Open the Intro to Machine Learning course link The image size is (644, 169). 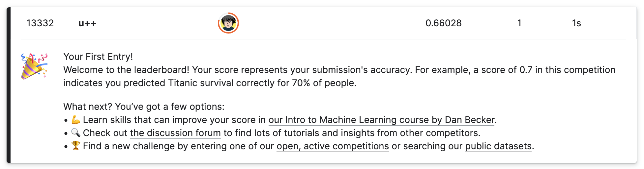click(x=381, y=120)
